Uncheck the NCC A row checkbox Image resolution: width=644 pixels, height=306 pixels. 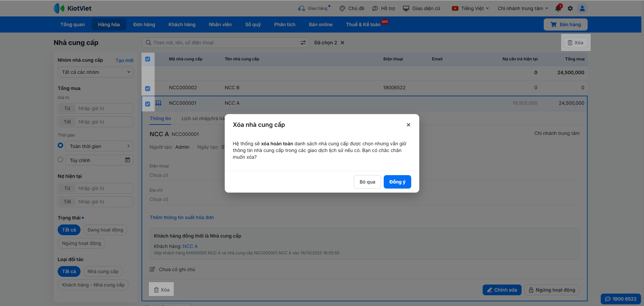tap(148, 104)
